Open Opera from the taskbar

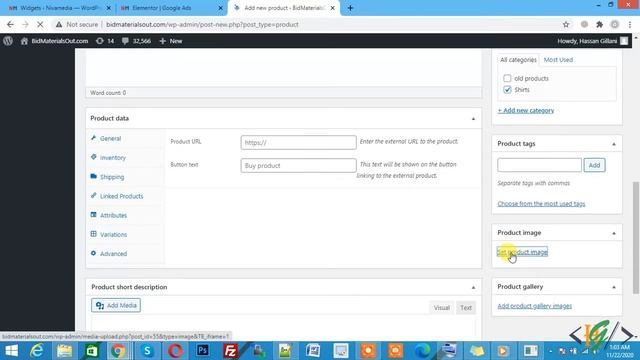[176, 351]
